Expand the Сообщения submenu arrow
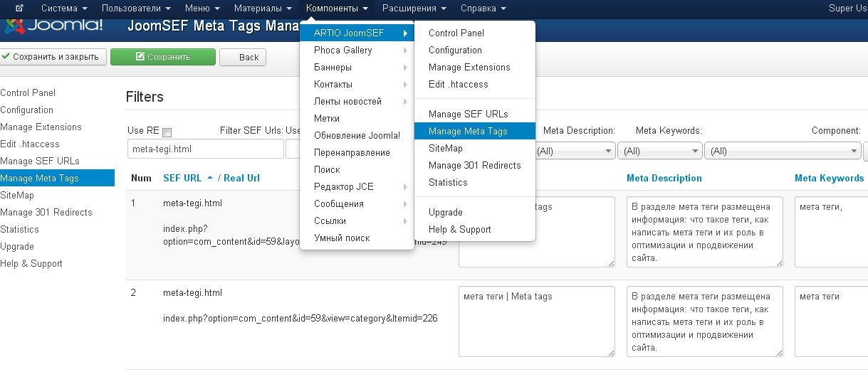Viewport: 868px width, 372px height. [405, 204]
